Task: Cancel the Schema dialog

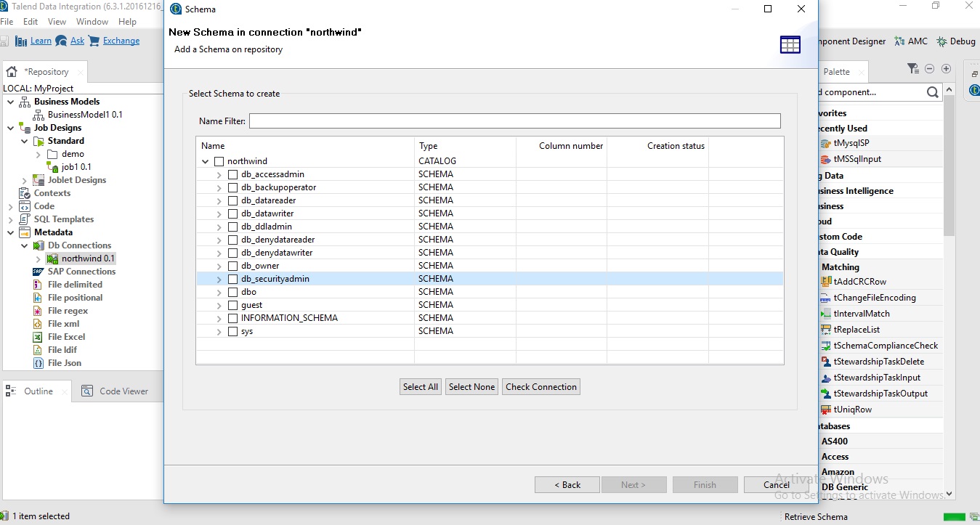Action: 777,485
